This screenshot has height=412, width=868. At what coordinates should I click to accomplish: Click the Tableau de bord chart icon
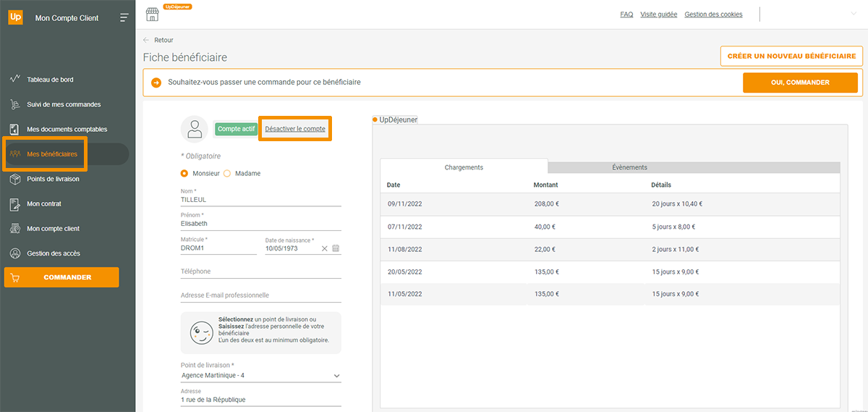[14, 79]
